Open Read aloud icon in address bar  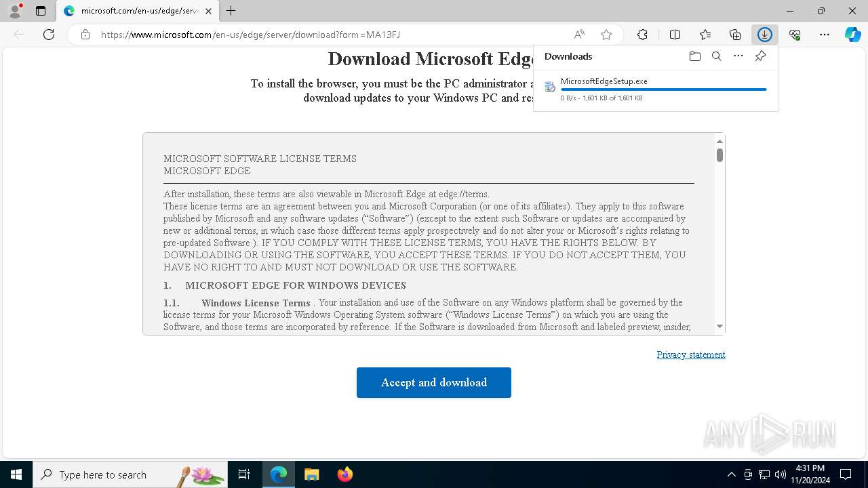(579, 35)
